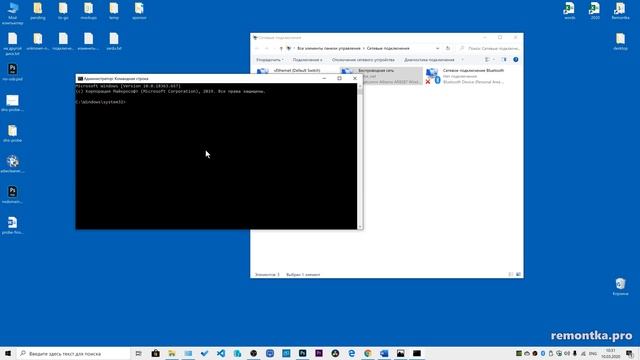Open the Help button in Network Connections
640x360 pixels.
pyautogui.click(x=516, y=60)
